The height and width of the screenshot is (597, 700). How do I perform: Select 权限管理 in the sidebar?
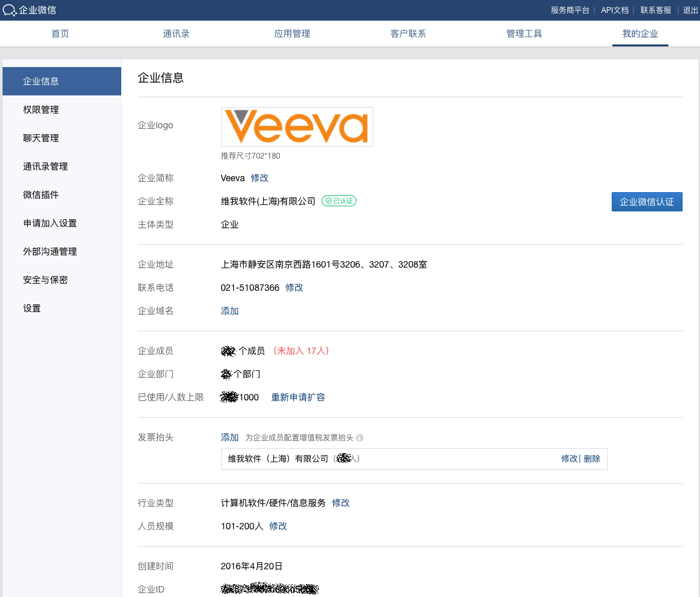41,110
